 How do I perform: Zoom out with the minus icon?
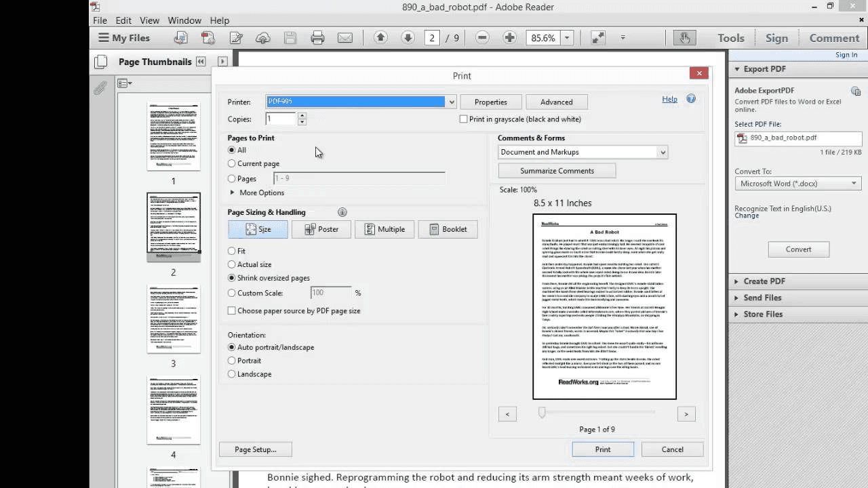[x=482, y=38]
